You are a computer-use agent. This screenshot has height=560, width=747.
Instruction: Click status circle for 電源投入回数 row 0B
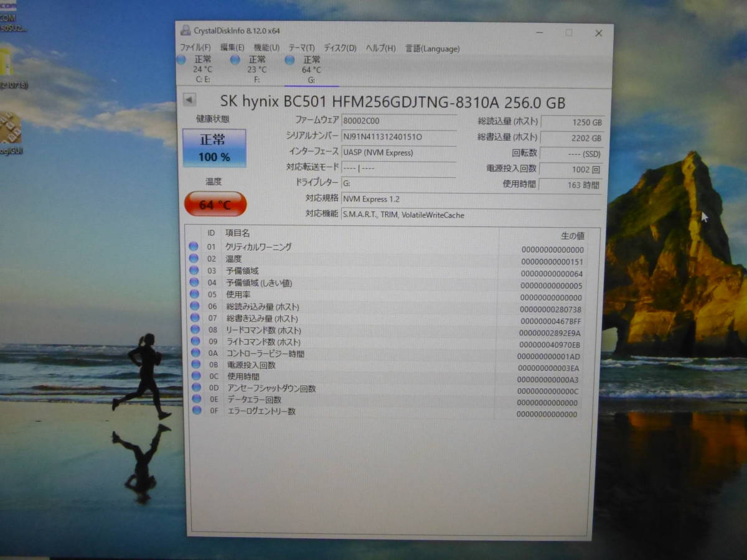[x=196, y=364]
